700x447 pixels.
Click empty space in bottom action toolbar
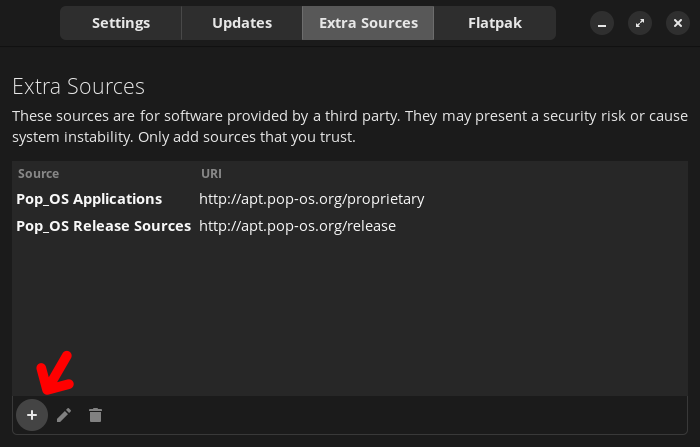point(400,415)
